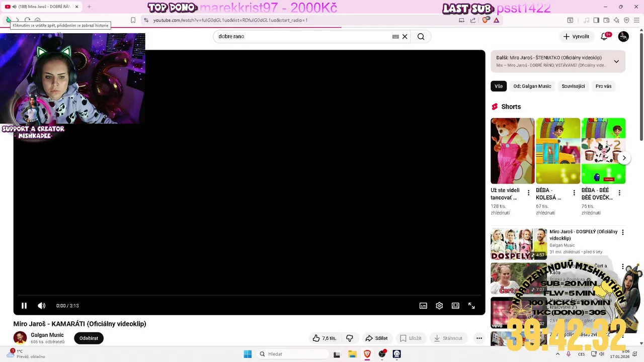
Task: Open the Brave Shields lion icon
Action: tap(485, 20)
